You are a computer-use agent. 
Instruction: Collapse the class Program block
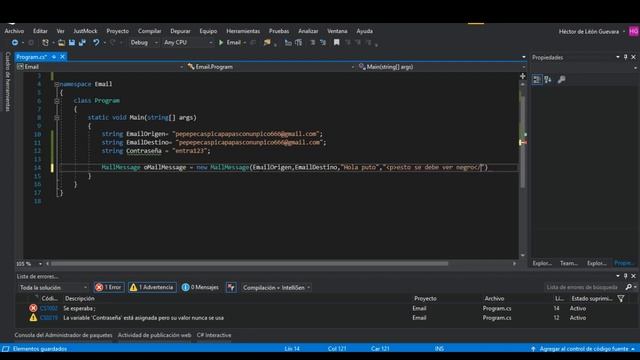(x=57, y=101)
